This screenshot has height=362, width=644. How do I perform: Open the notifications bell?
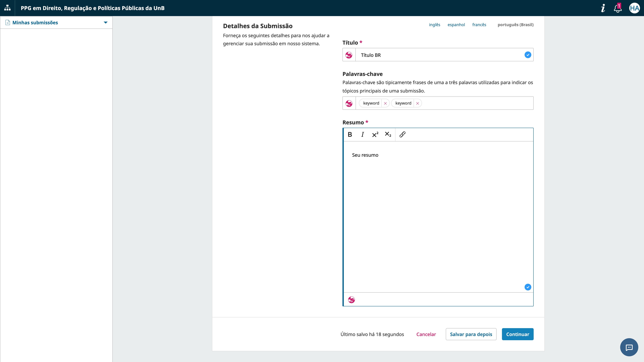coord(618,9)
